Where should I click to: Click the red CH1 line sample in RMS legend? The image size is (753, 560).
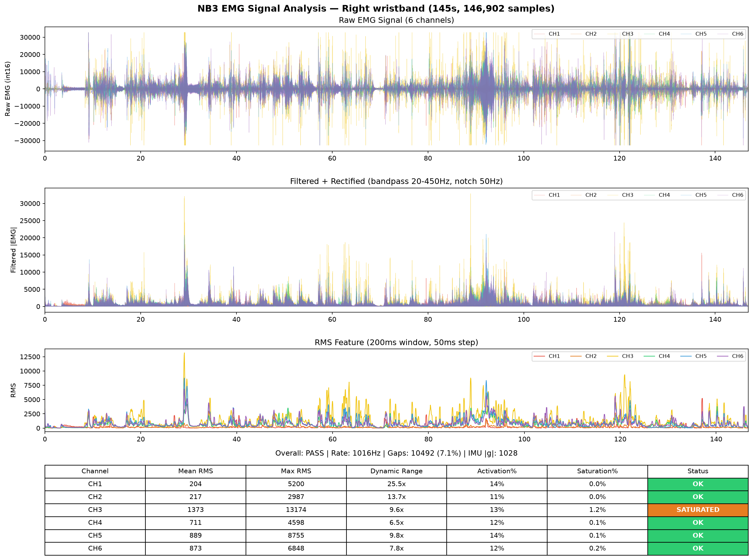(539, 356)
